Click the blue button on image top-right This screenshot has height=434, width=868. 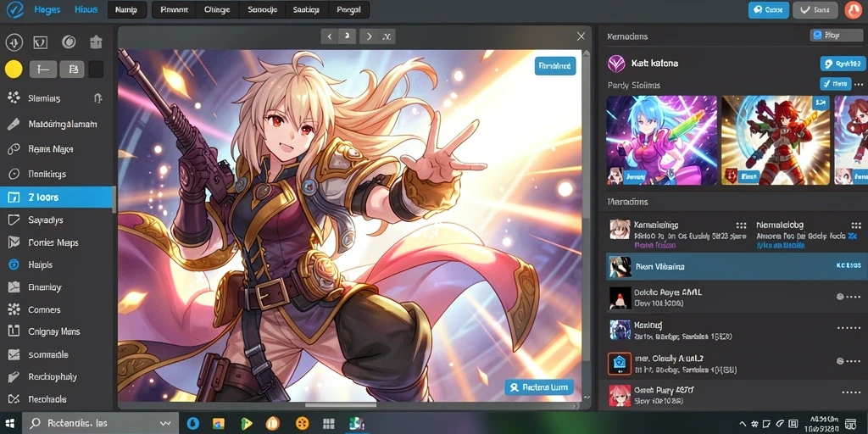click(555, 66)
